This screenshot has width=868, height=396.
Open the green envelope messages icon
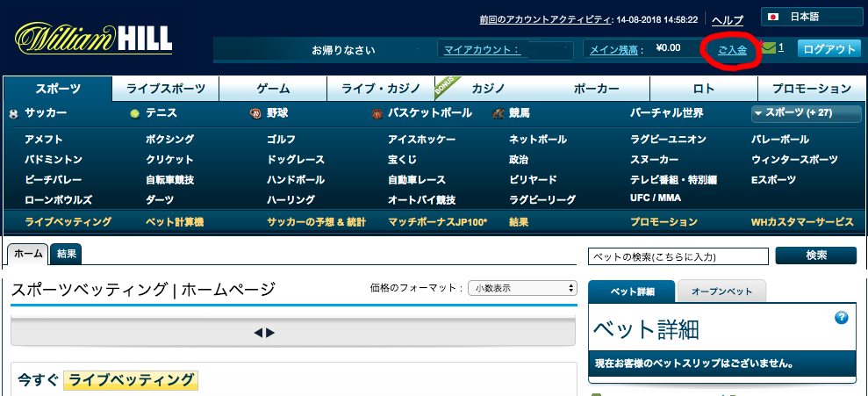[x=768, y=48]
